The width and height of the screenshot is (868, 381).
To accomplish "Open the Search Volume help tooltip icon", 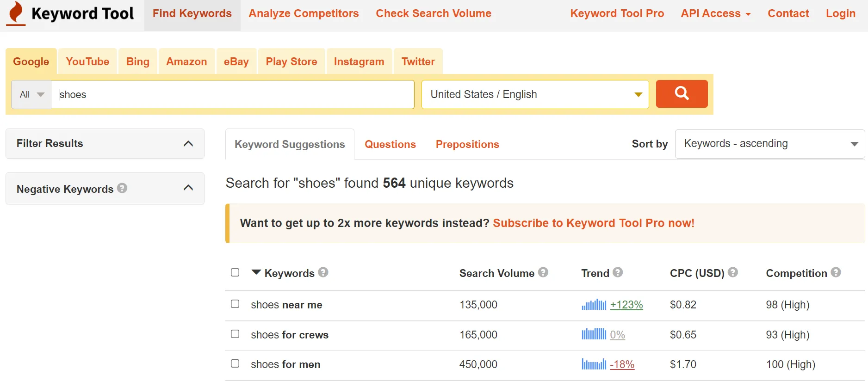I will click(x=543, y=272).
